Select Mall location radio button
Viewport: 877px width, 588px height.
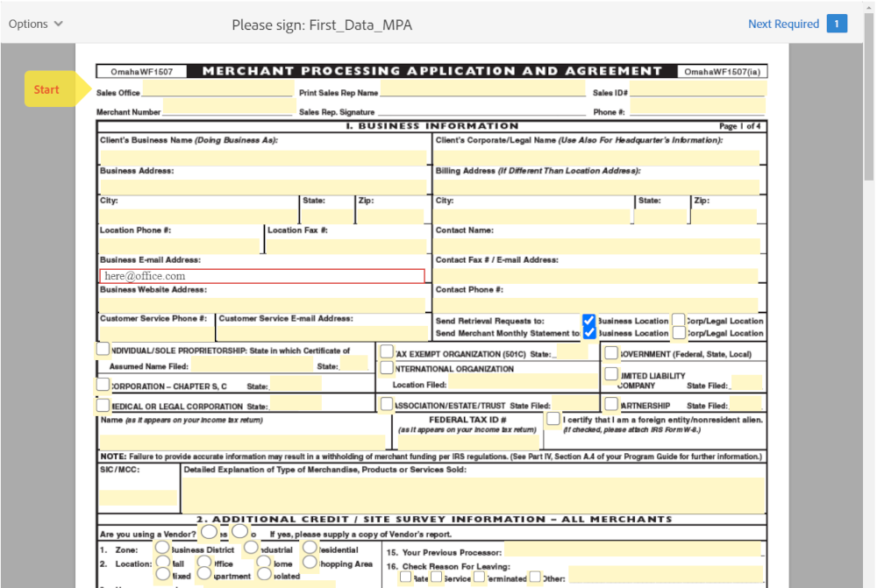[163, 561]
